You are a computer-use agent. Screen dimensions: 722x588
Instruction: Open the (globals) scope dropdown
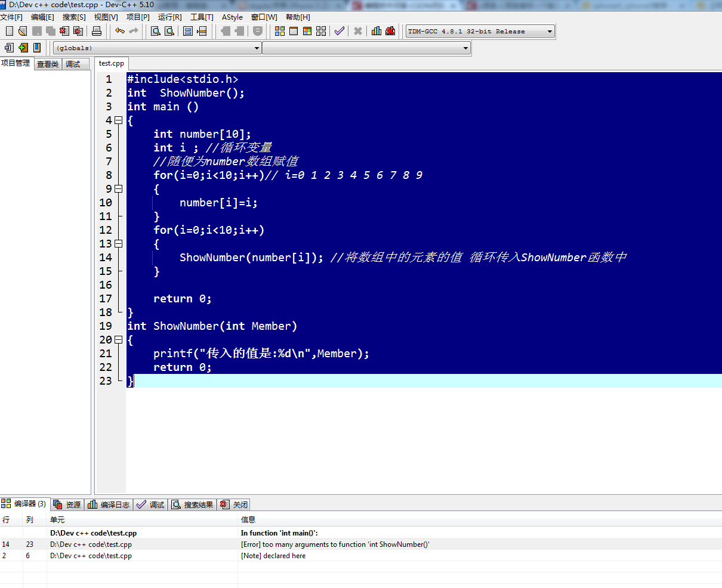pos(158,48)
